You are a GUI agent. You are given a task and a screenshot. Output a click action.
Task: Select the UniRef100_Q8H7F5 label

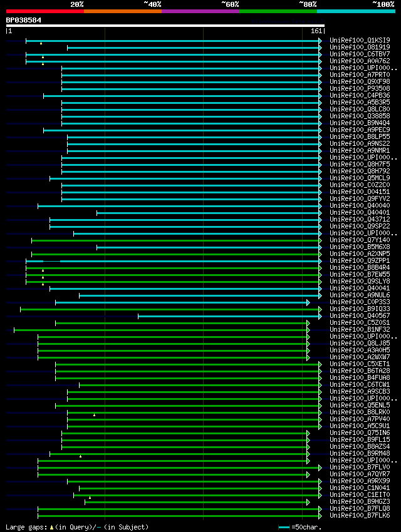(360, 164)
